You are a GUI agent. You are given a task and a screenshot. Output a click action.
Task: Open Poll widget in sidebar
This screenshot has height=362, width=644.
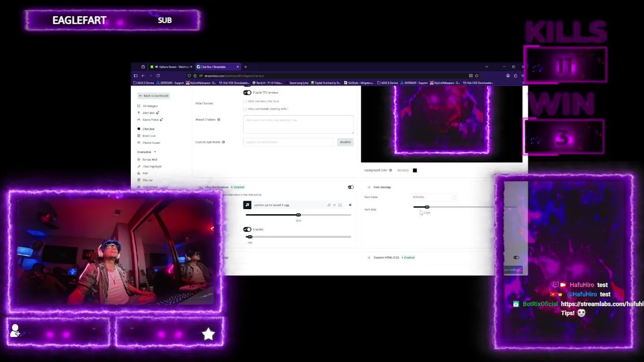click(x=145, y=173)
